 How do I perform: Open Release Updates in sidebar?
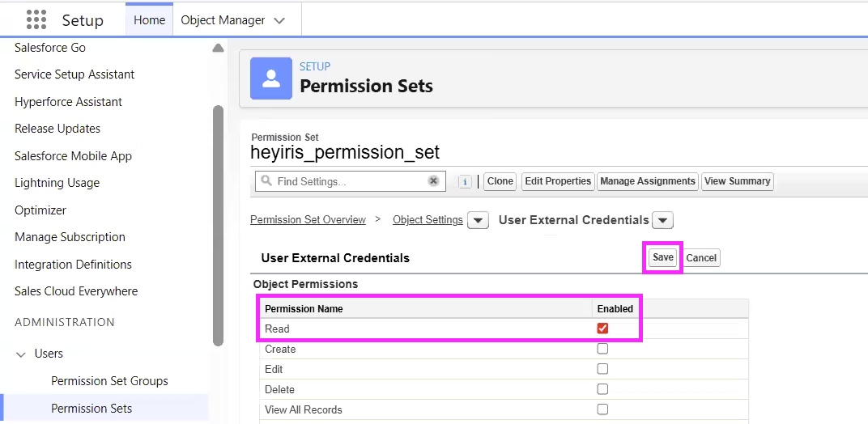click(x=57, y=129)
